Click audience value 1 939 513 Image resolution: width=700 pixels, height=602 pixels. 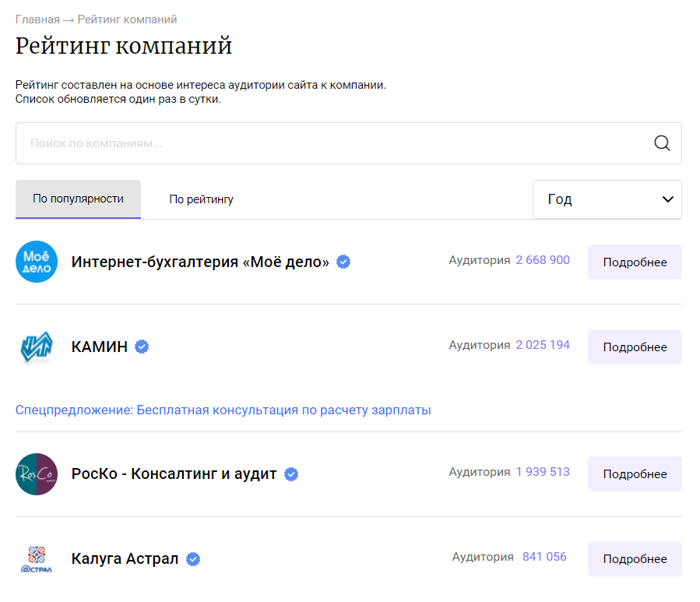click(543, 472)
